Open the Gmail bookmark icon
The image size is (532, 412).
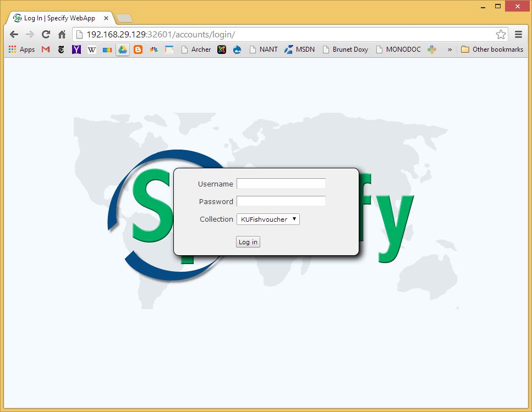point(46,50)
